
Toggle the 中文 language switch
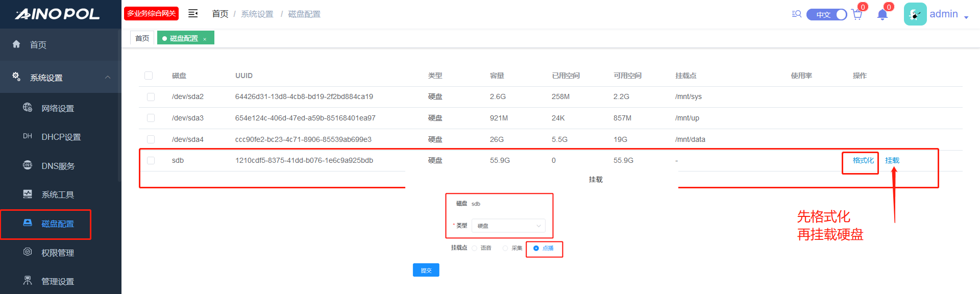click(x=826, y=15)
